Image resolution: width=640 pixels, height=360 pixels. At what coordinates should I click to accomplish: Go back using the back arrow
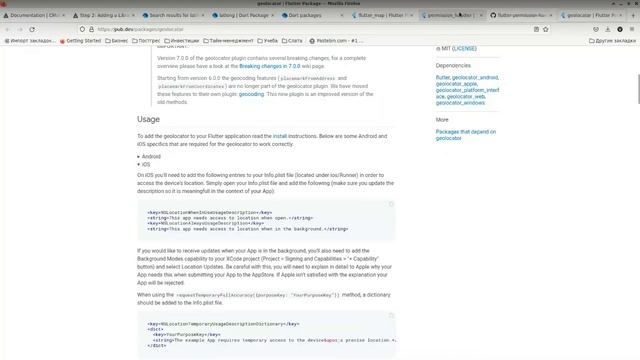point(7,29)
